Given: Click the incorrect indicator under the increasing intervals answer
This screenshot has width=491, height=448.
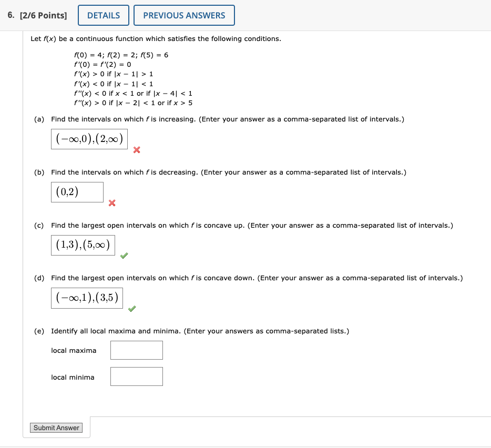Looking at the screenshot, I should 137,150.
